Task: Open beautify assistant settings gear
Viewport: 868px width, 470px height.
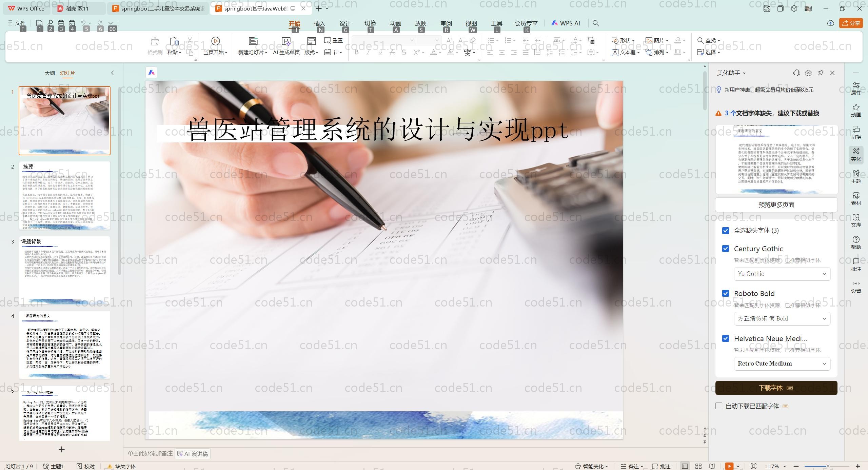Action: [808, 73]
